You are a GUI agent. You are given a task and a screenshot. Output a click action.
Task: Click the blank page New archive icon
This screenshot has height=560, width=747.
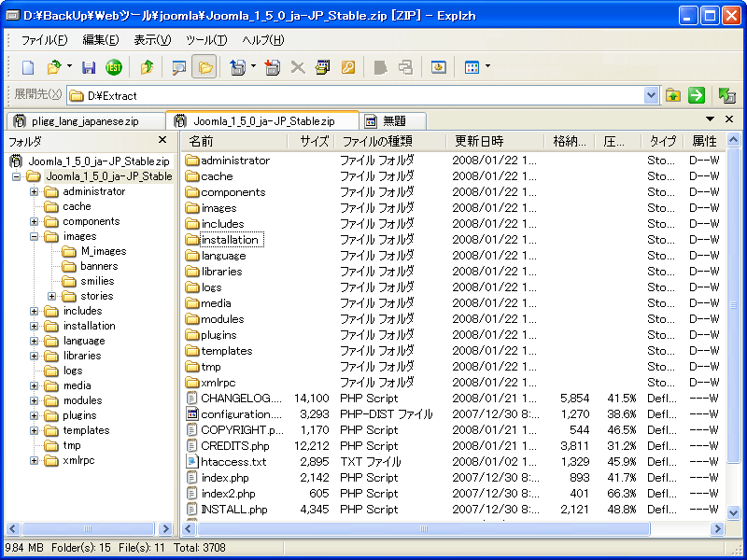click(x=28, y=67)
